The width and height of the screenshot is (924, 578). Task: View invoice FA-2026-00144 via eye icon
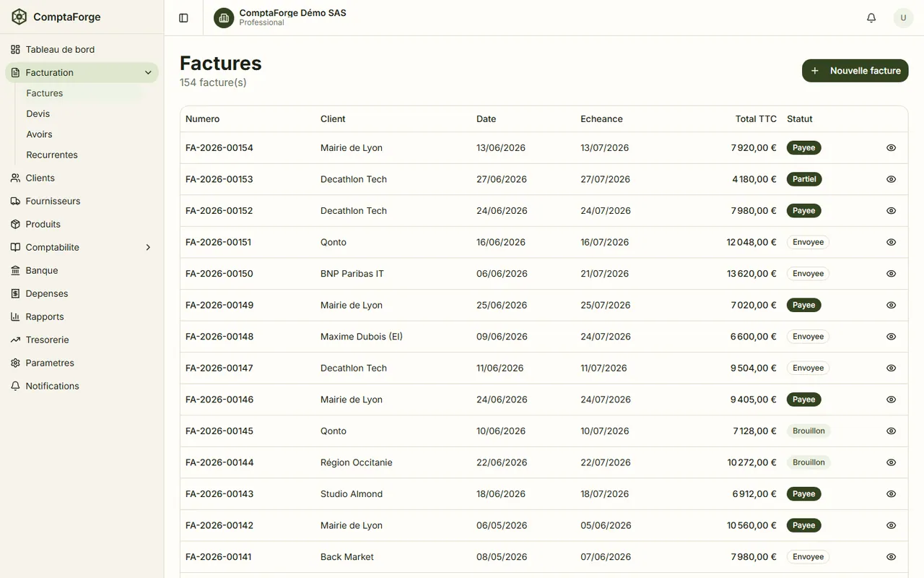(891, 462)
